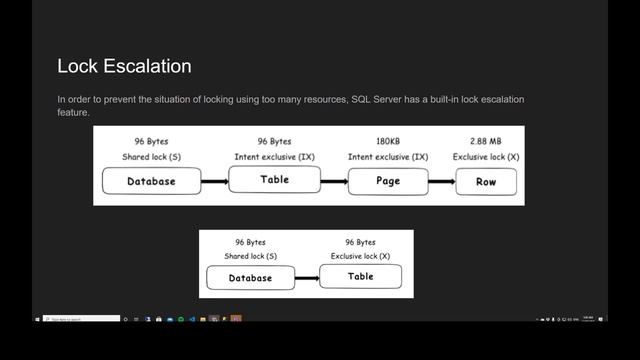The image size is (640, 360).
Task: Click 'Shared lock (S)' in the lower diagram
Action: coord(251,256)
